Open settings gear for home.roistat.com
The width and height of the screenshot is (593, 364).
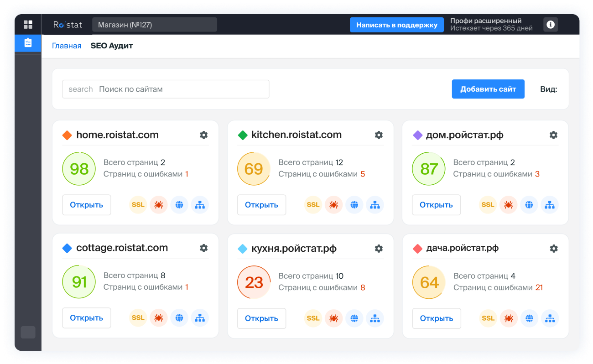(x=204, y=135)
